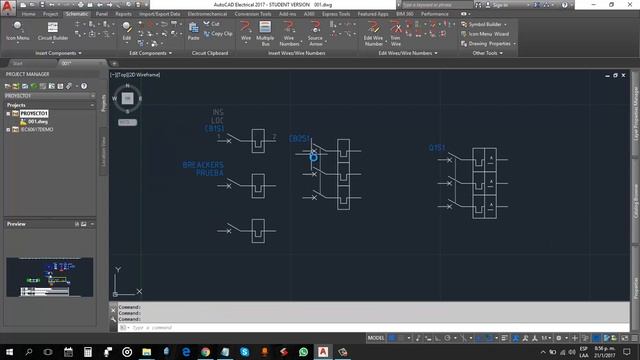Viewport: 640px width, 360px height.
Task: Click Help icon in Project Manager toolbar
Action: [x=84, y=86]
